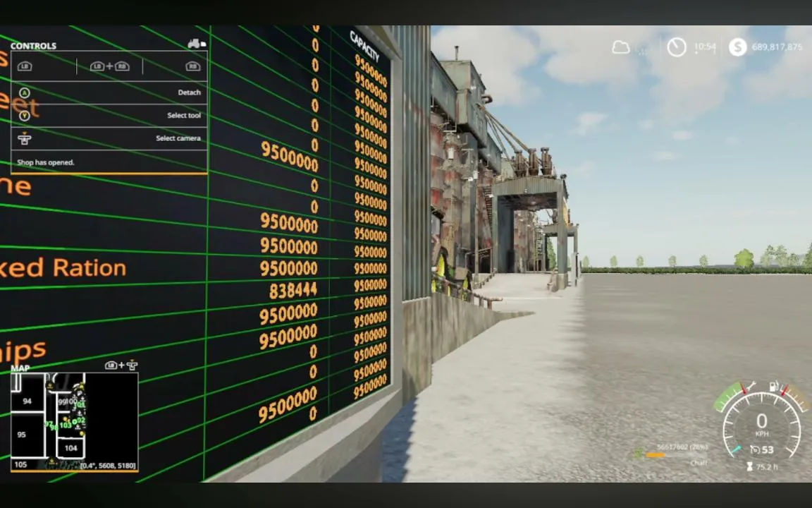Click the hourglass operating hours icon
Screen dimensions: 812x508
point(749,467)
